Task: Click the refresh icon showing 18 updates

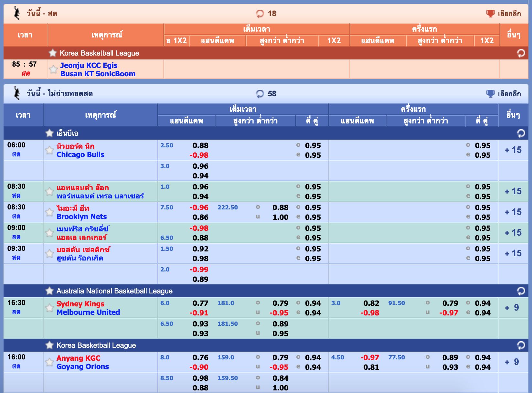Action: pos(261,14)
